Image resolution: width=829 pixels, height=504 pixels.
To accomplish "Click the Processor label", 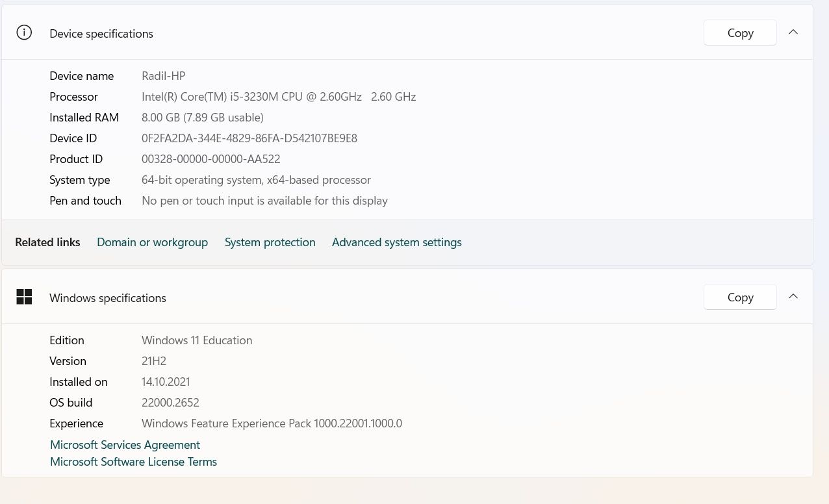I will pos(73,97).
